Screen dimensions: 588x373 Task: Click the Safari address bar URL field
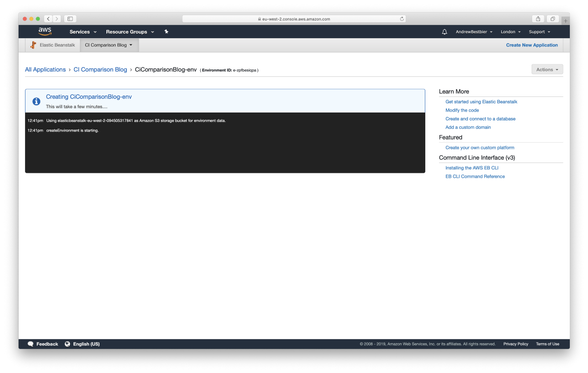coord(294,19)
